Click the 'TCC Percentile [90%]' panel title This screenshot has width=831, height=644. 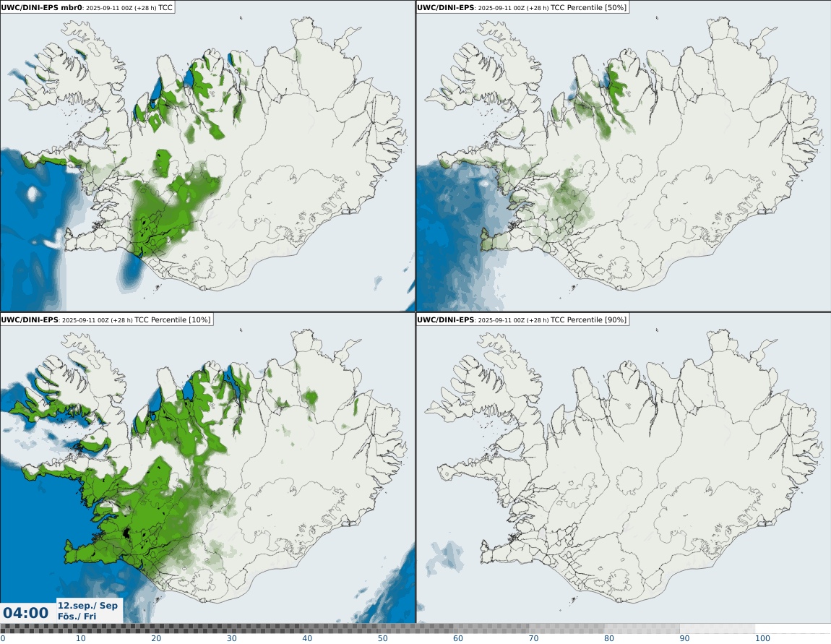[522, 319]
